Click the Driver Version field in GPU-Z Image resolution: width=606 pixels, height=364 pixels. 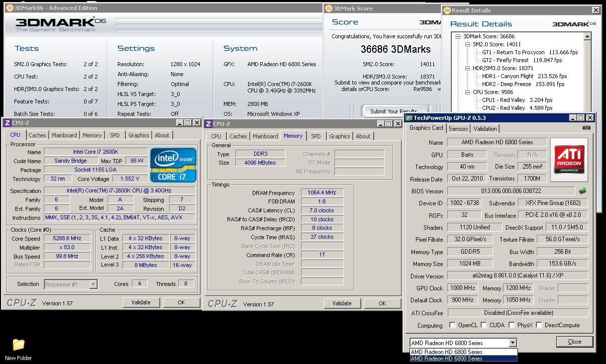click(x=518, y=275)
